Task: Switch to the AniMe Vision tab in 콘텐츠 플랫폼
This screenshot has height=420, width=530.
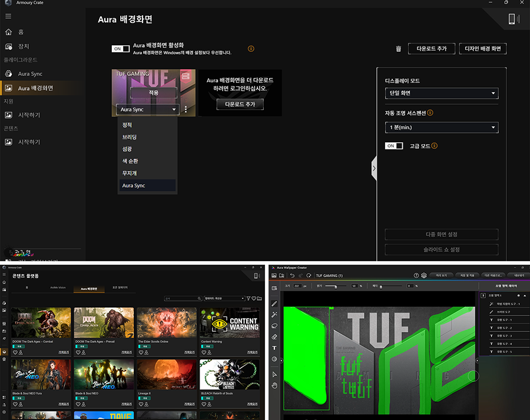Action: [x=58, y=288]
